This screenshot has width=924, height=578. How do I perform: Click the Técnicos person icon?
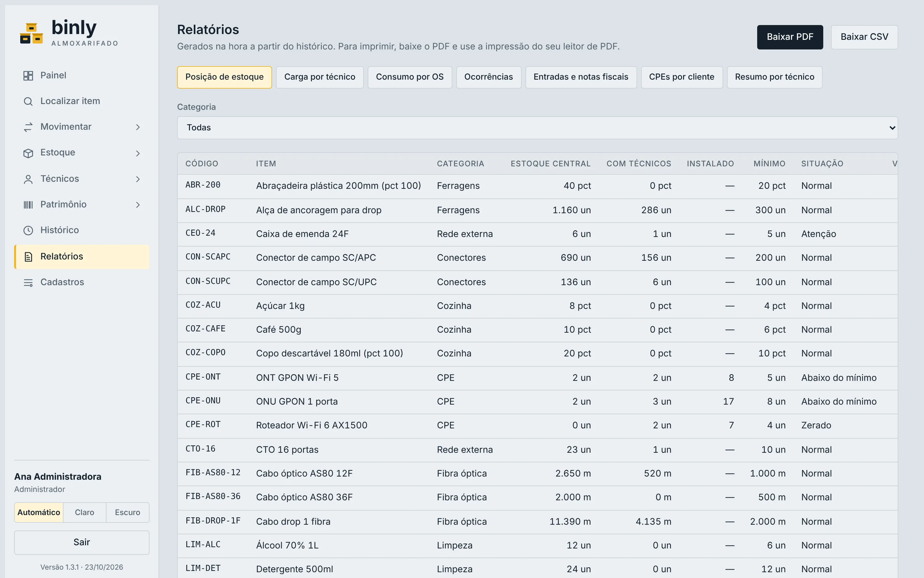click(x=28, y=179)
